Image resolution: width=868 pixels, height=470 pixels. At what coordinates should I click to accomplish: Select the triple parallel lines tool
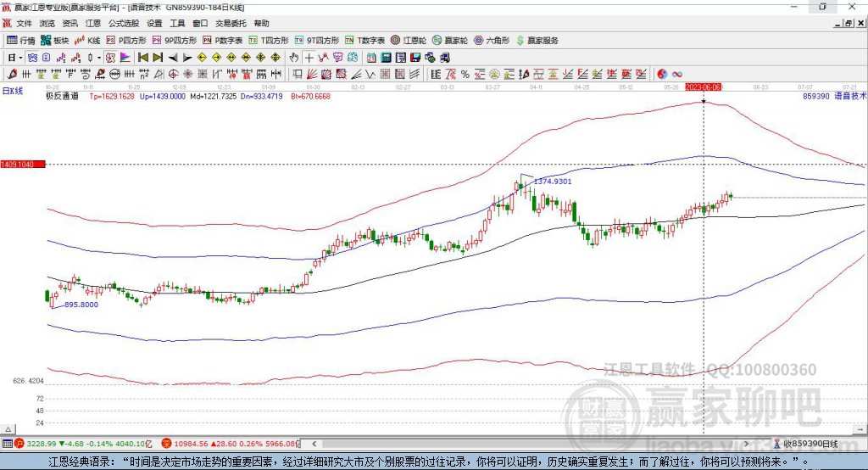(x=415, y=75)
